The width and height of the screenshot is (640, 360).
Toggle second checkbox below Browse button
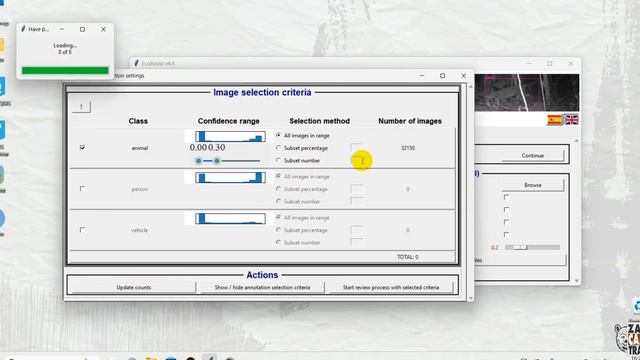coord(506,210)
